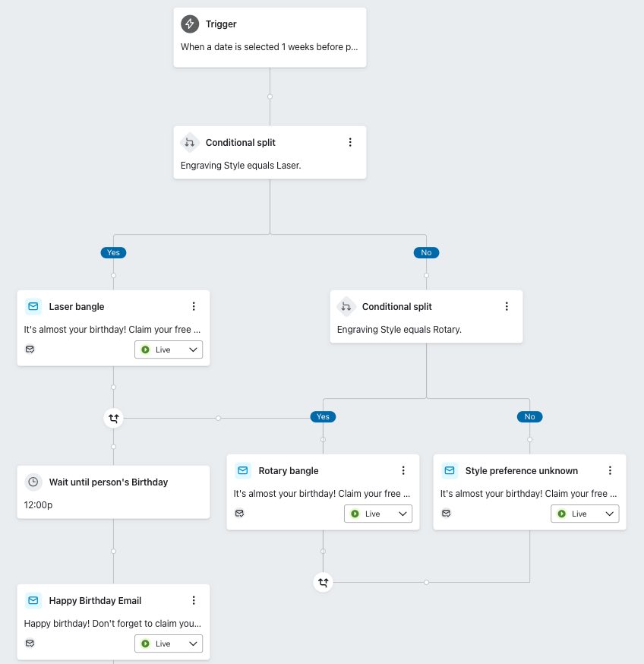644x664 pixels.
Task: Click the clock icon on Wait until Birthday step
Action: [x=33, y=482]
